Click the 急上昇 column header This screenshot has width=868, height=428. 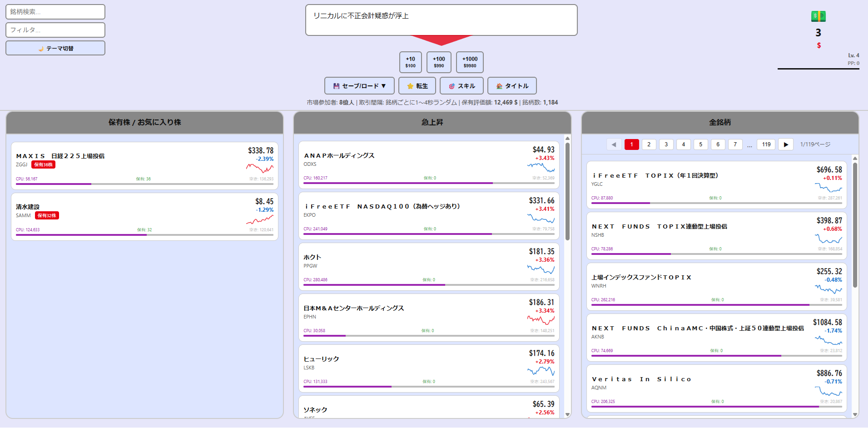432,122
